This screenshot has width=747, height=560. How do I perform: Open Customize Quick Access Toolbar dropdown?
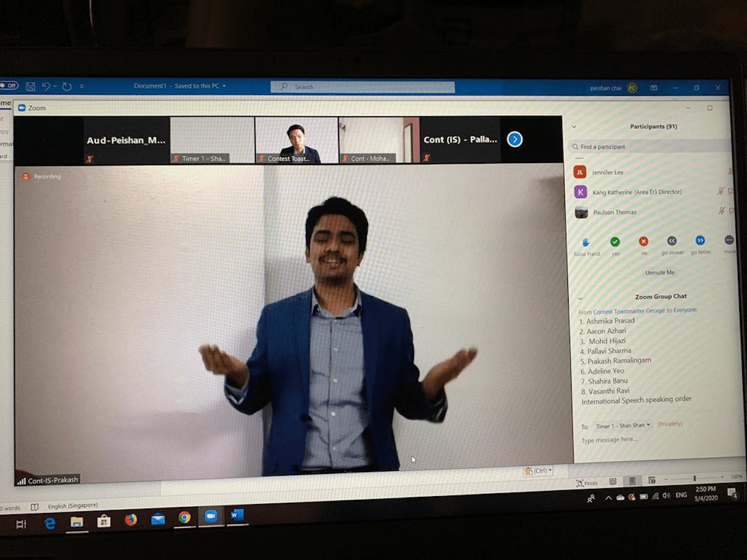coord(82,86)
